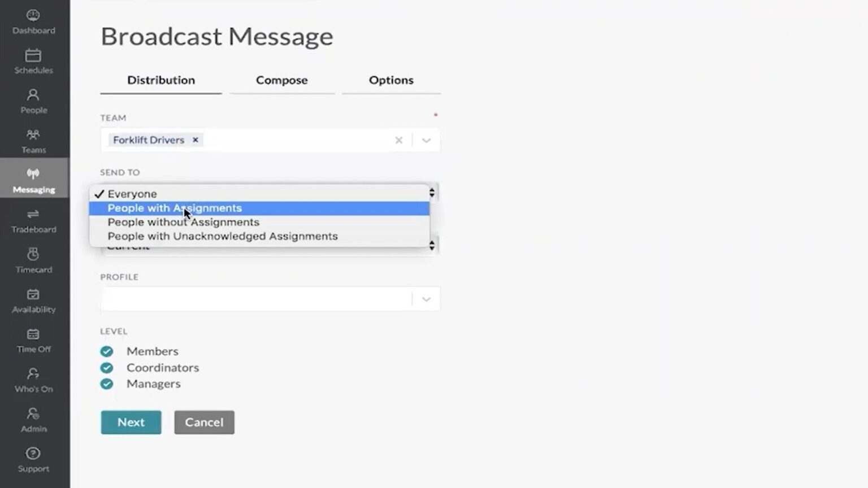
Task: Open Availability from the sidebar
Action: [33, 295]
